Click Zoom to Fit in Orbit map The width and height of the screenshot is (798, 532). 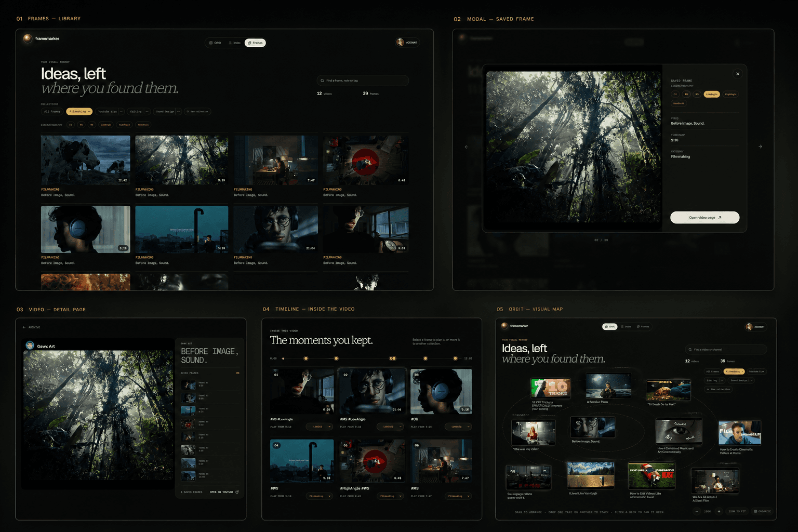(x=737, y=511)
